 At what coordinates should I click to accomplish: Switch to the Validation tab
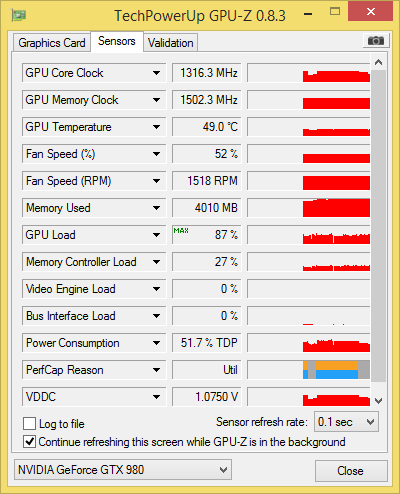coord(171,43)
